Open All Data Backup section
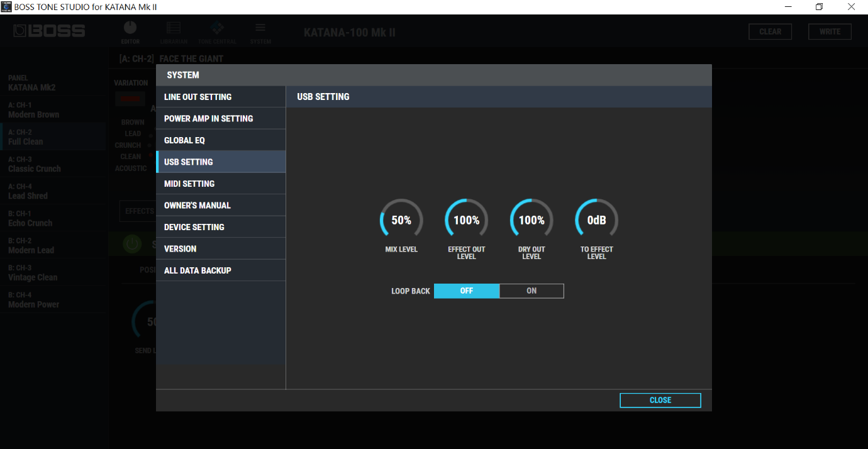The height and width of the screenshot is (449, 868). point(221,270)
